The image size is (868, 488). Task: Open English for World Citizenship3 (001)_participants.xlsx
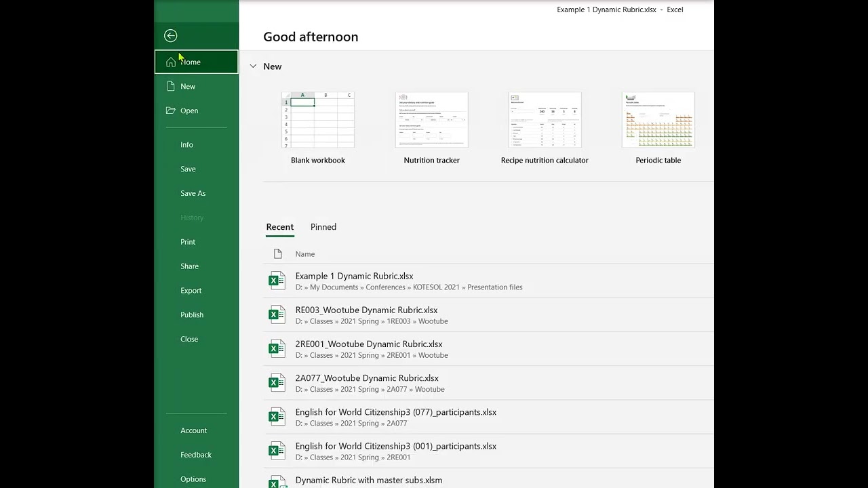[x=488, y=450]
